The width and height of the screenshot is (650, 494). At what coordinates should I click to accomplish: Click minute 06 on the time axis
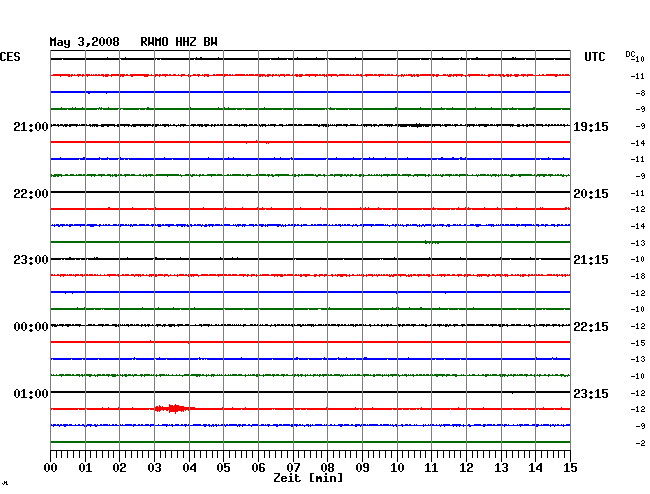(258, 468)
